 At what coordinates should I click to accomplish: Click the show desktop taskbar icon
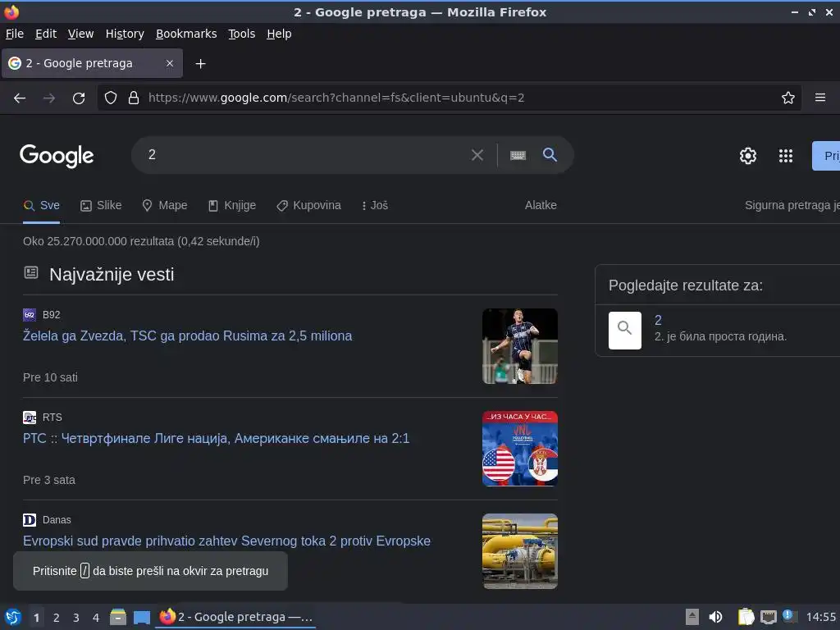point(141,618)
